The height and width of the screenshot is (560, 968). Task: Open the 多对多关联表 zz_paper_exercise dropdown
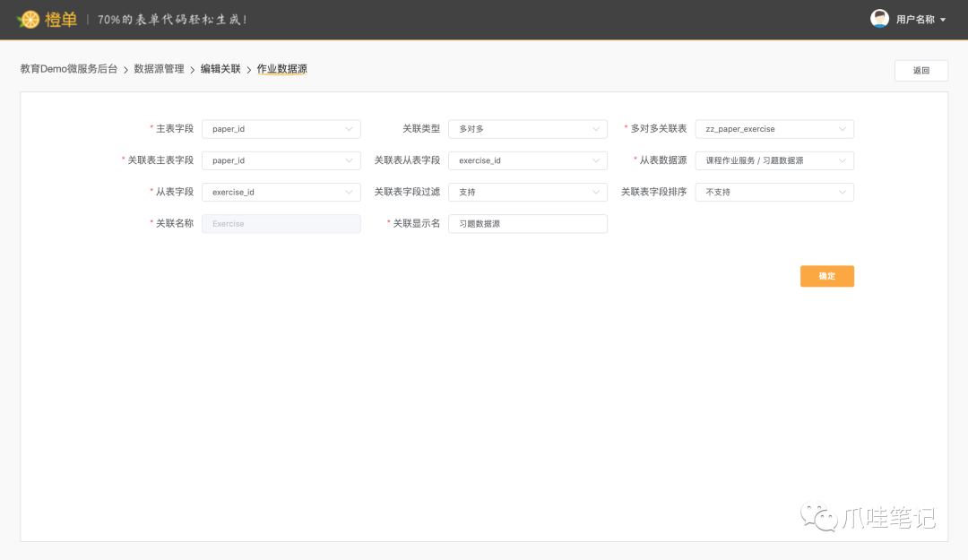click(774, 129)
